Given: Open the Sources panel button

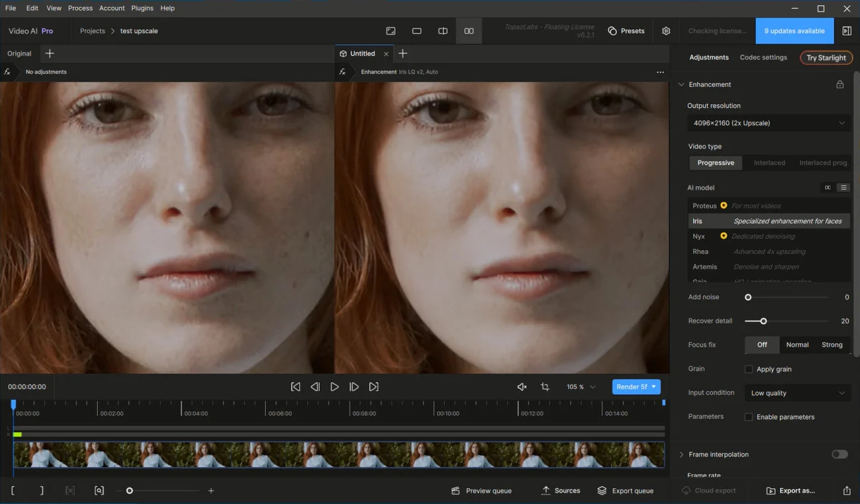Looking at the screenshot, I should [561, 491].
